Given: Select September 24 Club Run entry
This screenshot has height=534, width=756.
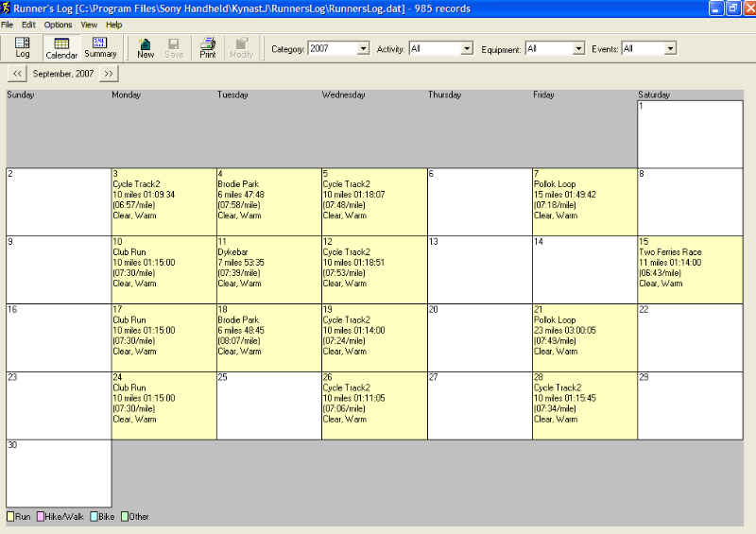Looking at the screenshot, I should click(x=163, y=405).
